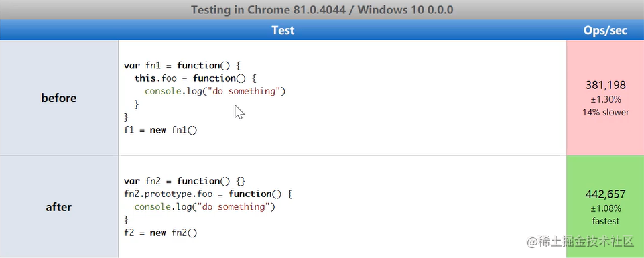Click the "14% slower" text

605,112
